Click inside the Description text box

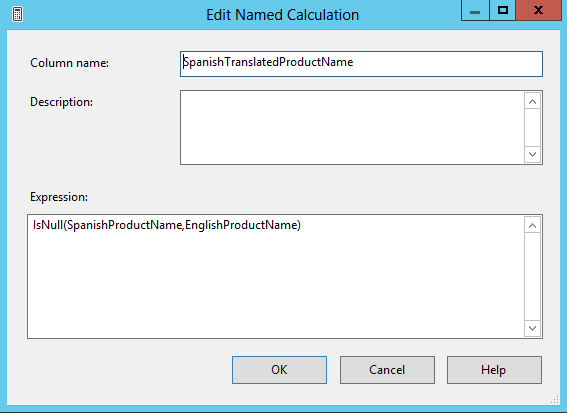(352, 127)
